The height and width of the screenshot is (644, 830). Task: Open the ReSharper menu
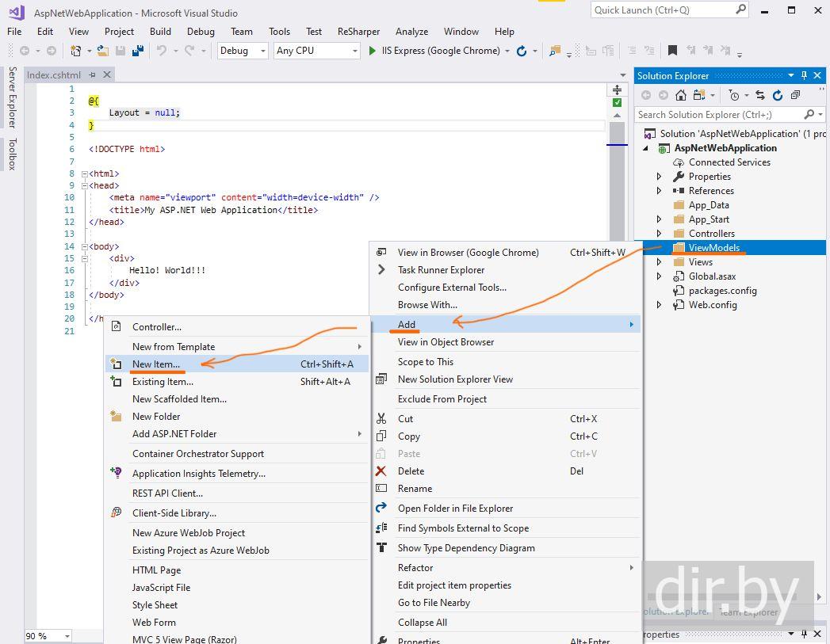pos(358,32)
